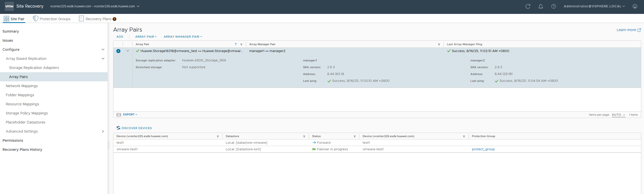Viewport: 644px width, 194px height.
Task: Click the Last Array Manager Ping header
Action: click(x=465, y=44)
